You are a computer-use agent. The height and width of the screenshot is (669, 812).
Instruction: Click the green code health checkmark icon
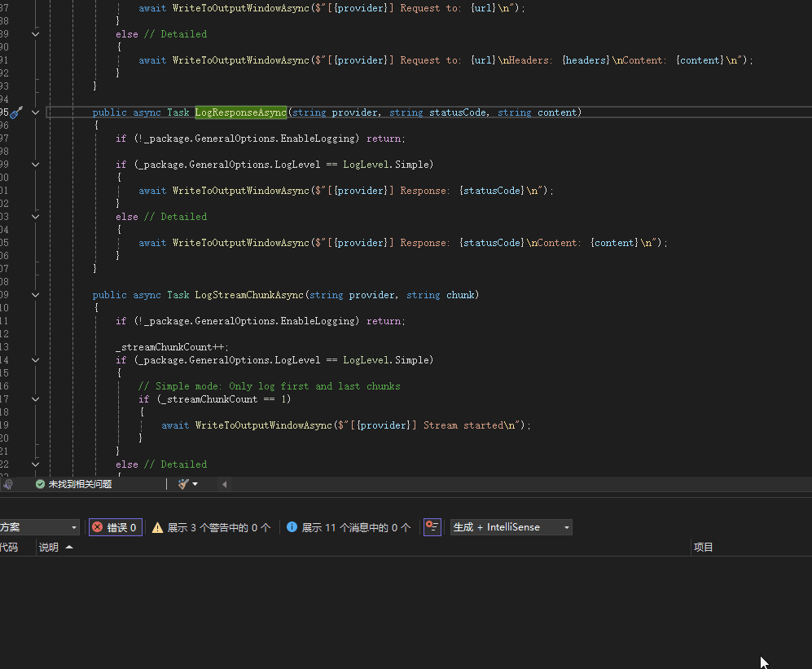click(40, 483)
